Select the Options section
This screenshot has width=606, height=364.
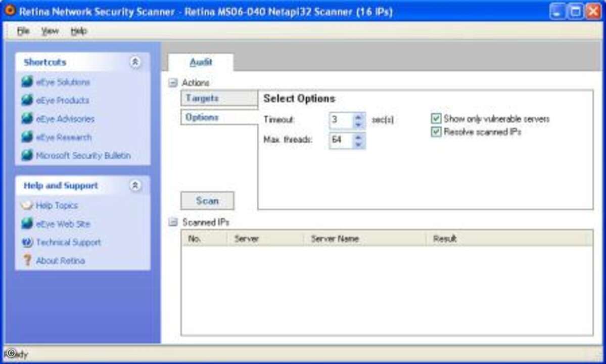coord(219,117)
